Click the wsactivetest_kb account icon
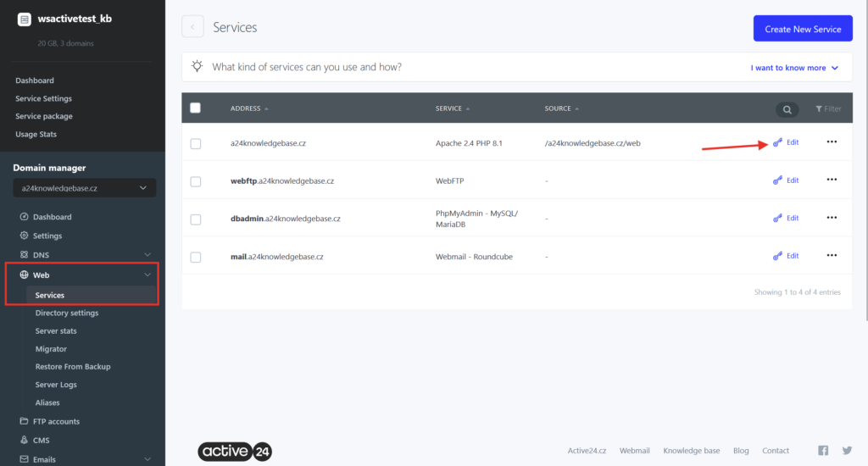The height and width of the screenshot is (466, 868). tap(24, 19)
